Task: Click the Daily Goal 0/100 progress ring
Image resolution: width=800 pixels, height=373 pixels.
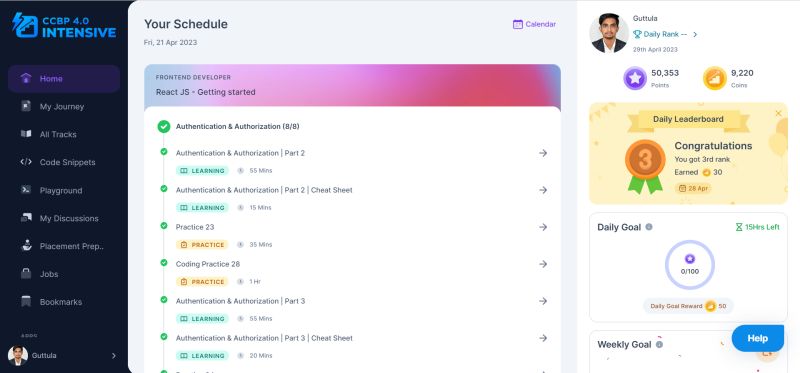Action: click(690, 265)
